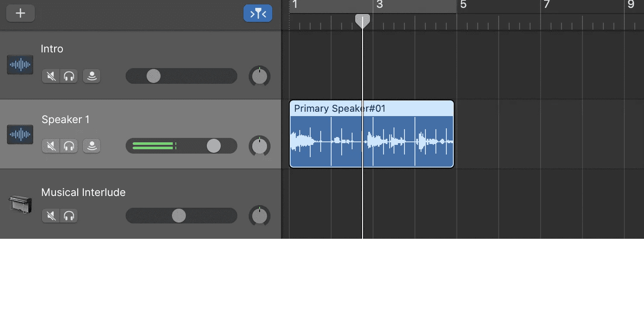Mute the Intro track

point(51,76)
